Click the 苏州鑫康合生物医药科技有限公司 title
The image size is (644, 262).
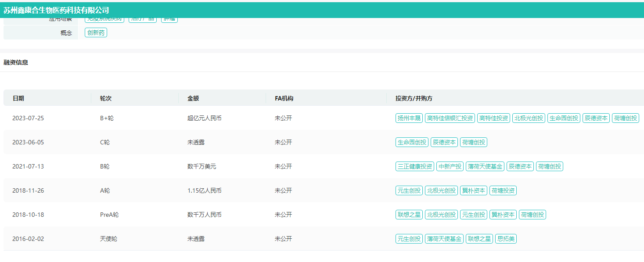click(x=56, y=10)
